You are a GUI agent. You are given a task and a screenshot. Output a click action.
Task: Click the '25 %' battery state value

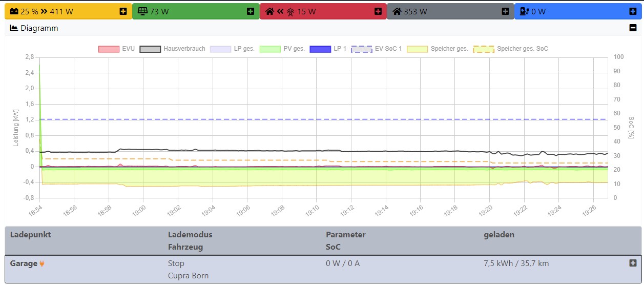point(29,11)
